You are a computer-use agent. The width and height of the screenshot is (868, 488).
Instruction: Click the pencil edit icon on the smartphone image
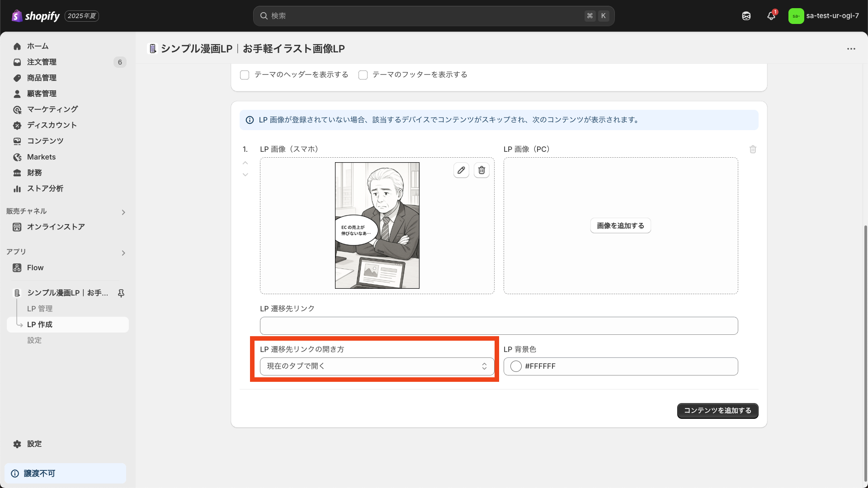point(461,170)
